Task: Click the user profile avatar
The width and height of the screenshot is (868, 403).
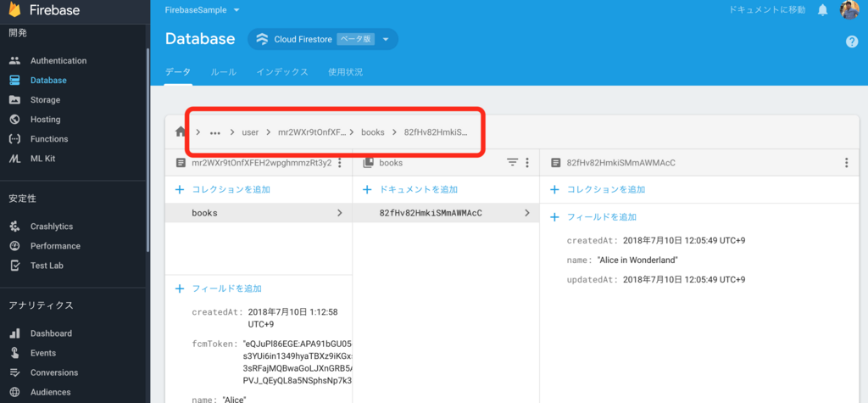Action: coord(849,9)
